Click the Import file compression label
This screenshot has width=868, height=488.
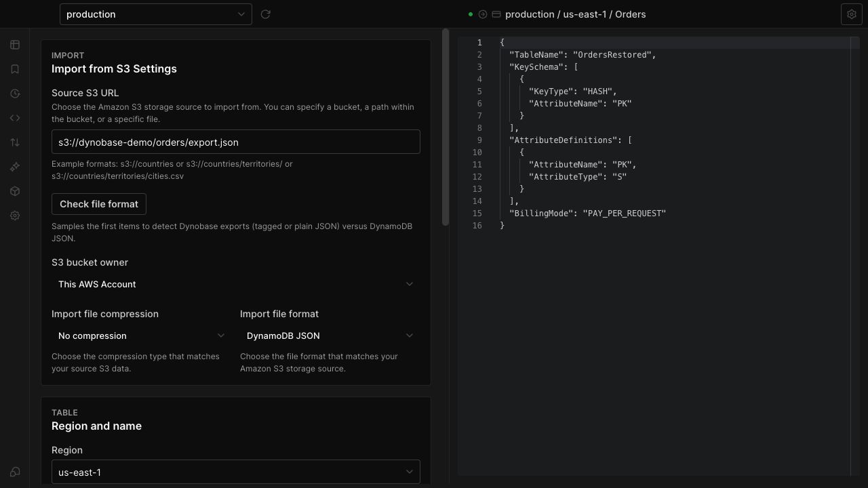105,314
